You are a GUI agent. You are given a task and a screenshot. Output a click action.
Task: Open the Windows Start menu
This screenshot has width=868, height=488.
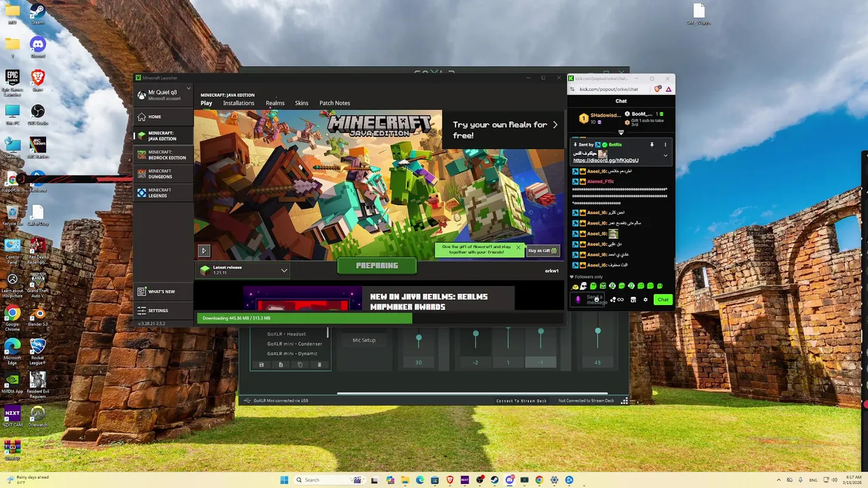[284, 480]
